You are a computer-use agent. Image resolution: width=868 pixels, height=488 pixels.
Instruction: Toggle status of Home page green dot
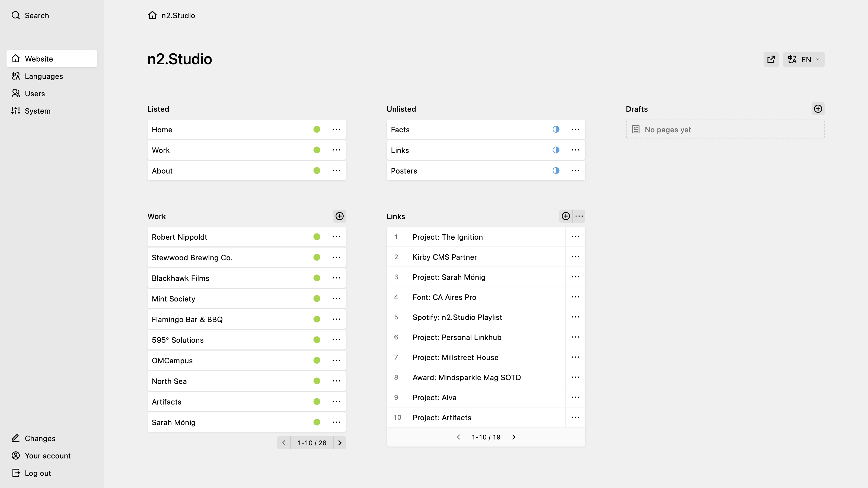point(317,130)
